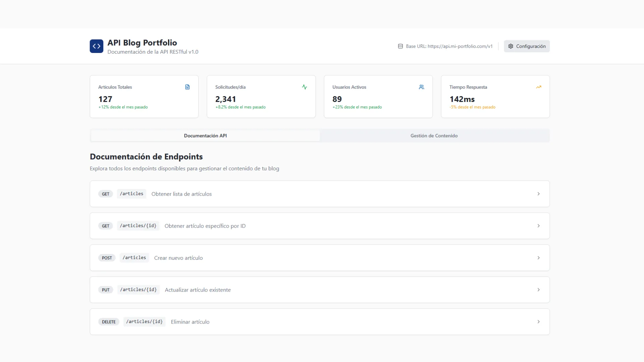Image resolution: width=644 pixels, height=362 pixels.
Task: Expand the GET /articles endpoint chevron
Action: click(x=538, y=194)
